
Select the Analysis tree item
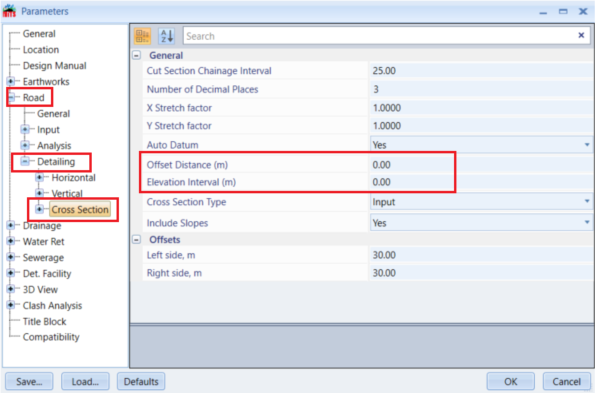tap(54, 146)
